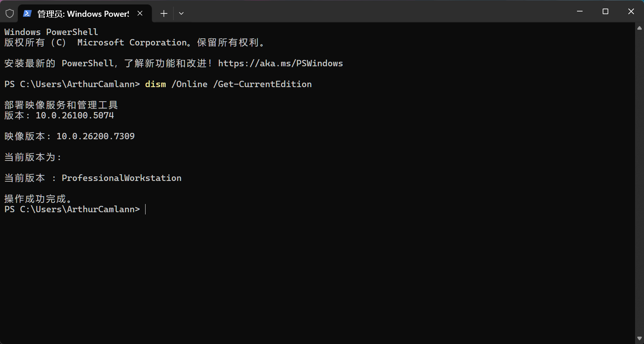The width and height of the screenshot is (644, 344).
Task: Click the maximize window button
Action: click(x=605, y=11)
